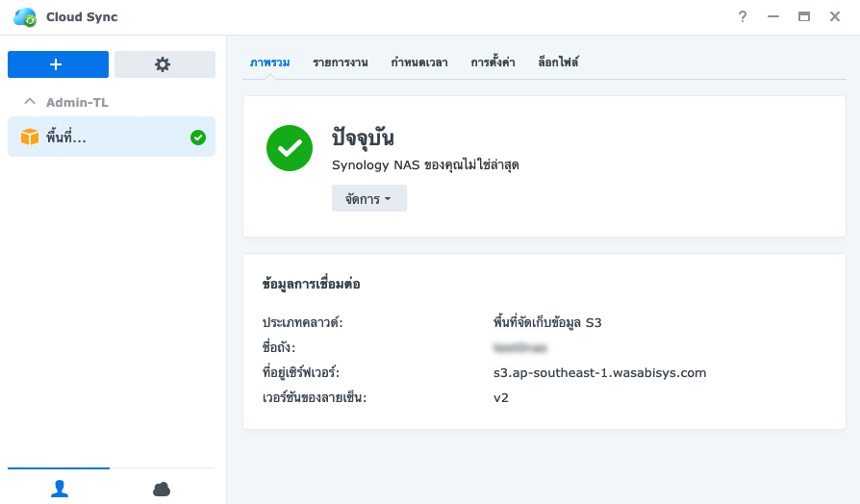Click the signature version v2 value
The height and width of the screenshot is (504, 860).
[501, 397]
